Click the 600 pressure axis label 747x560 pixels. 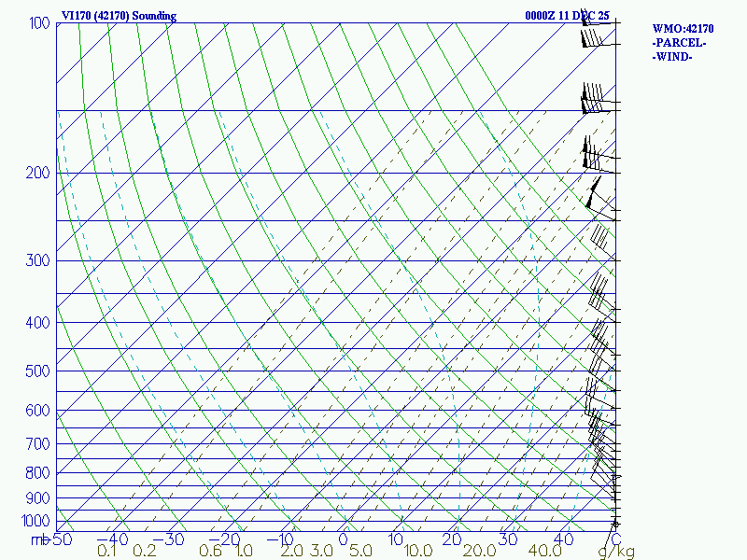click(37, 410)
